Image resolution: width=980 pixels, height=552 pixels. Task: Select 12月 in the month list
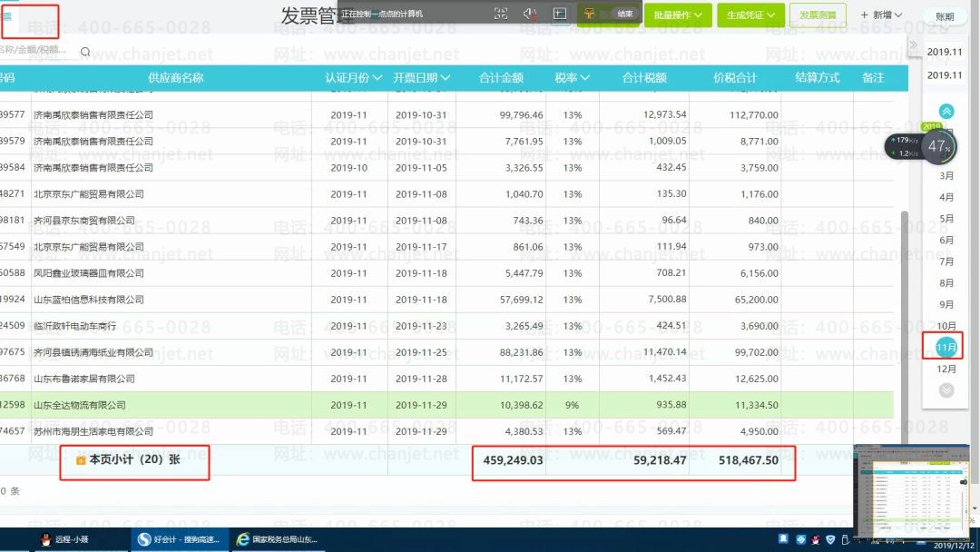coord(946,369)
